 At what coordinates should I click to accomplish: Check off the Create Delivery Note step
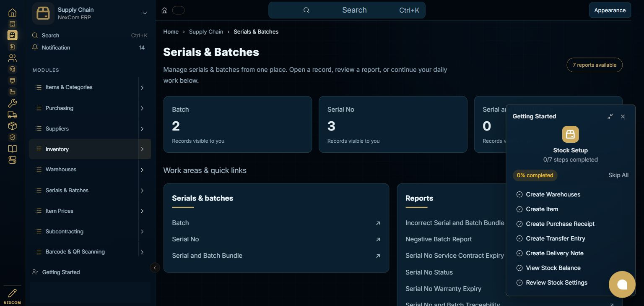[519, 253]
